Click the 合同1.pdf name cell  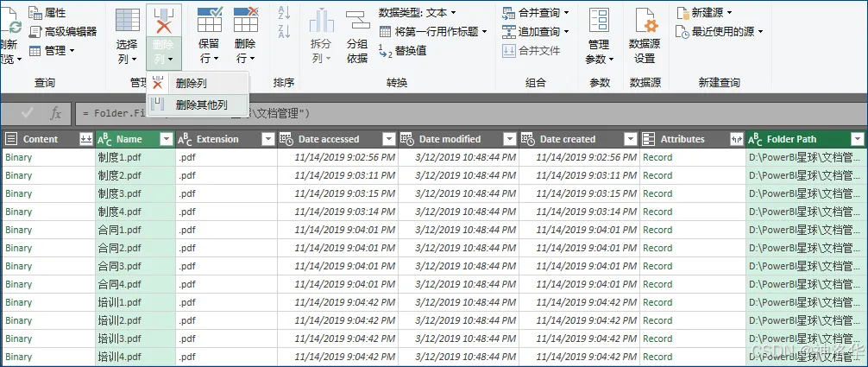[x=135, y=230]
